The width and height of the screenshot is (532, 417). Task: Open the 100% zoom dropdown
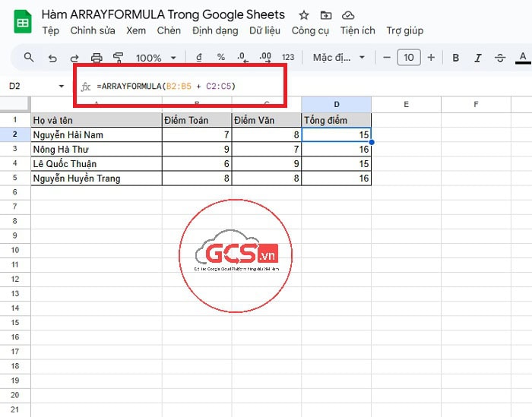155,58
